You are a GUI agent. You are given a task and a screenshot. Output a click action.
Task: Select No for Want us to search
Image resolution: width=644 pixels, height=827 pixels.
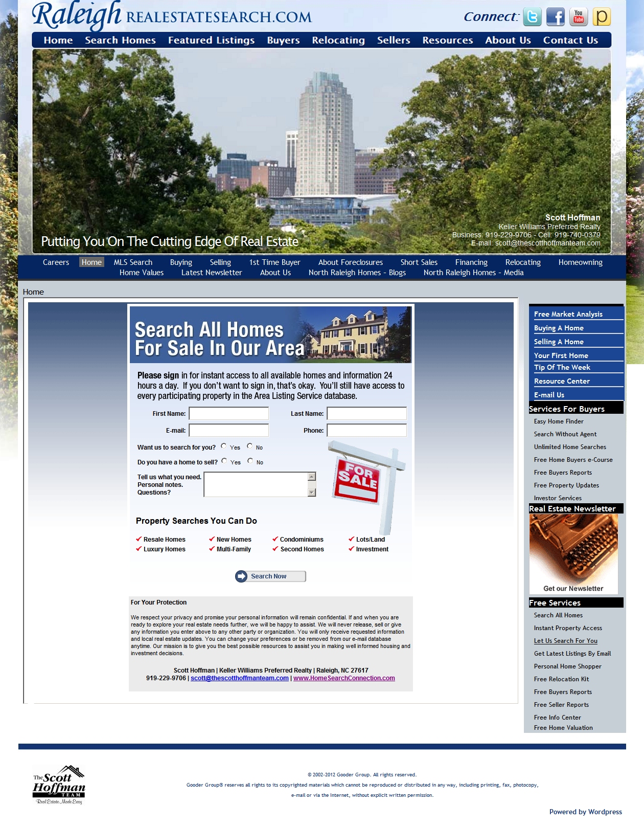pyautogui.click(x=250, y=446)
